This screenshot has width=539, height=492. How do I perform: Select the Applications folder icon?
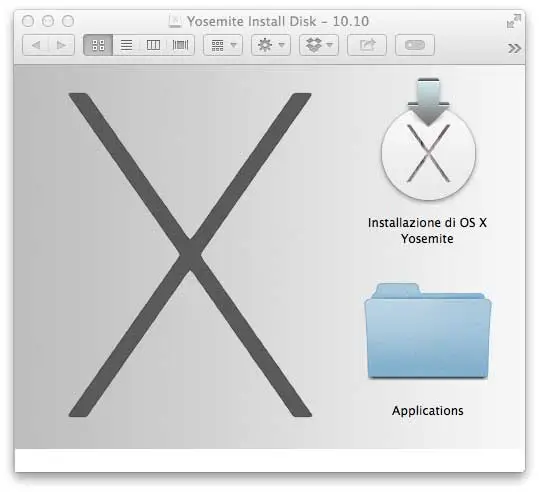tap(428, 331)
